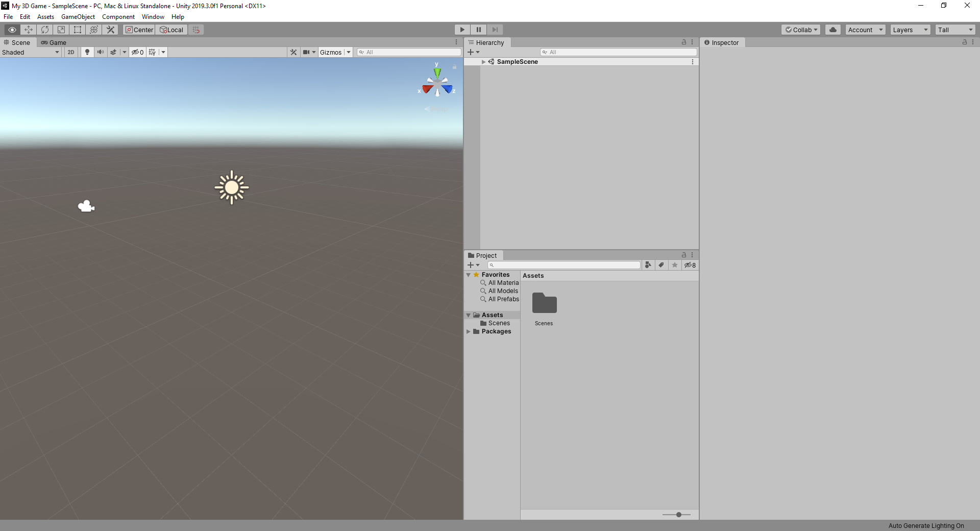Expand the SampleScene hierarchy item
Image resolution: width=980 pixels, height=531 pixels.
tap(483, 62)
